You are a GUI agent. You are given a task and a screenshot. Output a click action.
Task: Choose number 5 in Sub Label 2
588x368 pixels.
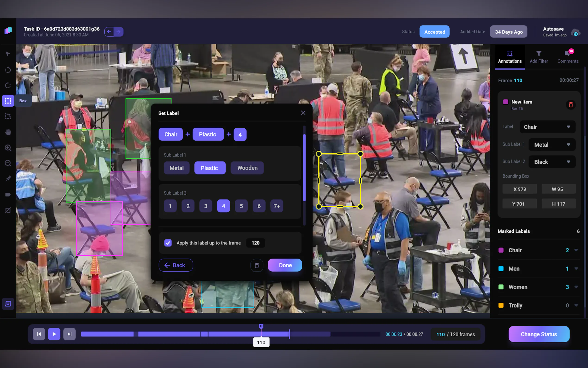(241, 206)
